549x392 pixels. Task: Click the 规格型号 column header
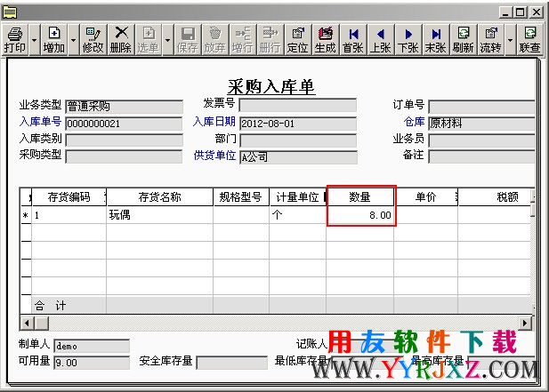(x=241, y=197)
